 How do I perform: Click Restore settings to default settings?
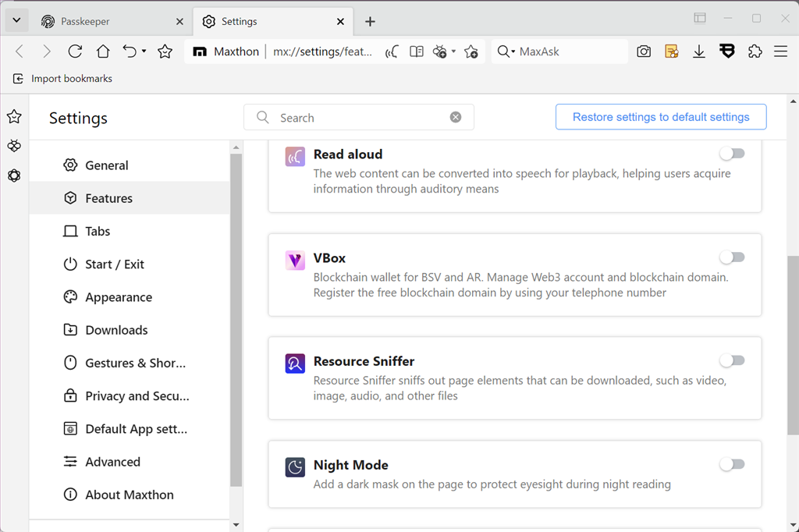(661, 117)
